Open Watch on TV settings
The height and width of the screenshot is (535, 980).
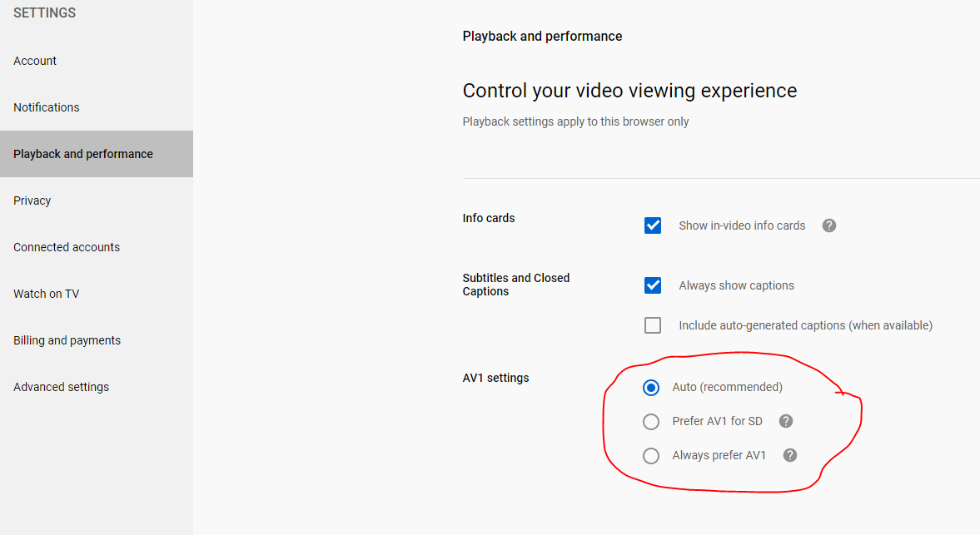click(x=47, y=294)
